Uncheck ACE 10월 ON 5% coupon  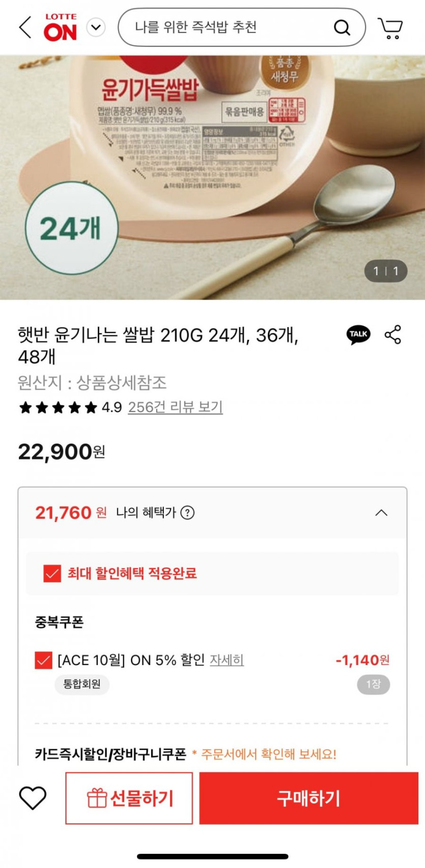(44, 660)
